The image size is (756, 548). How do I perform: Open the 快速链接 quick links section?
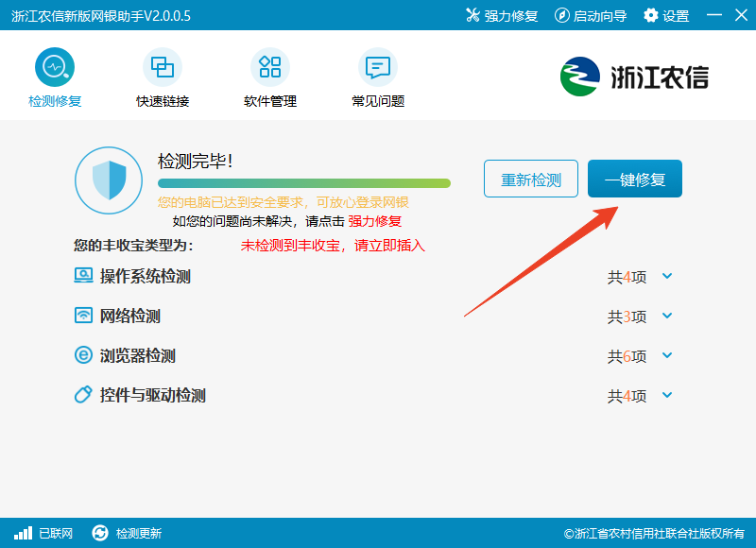point(163,80)
